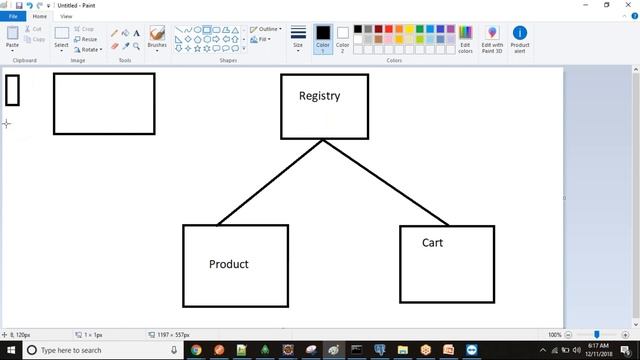Viewport: 640px width, 360px height.
Task: Open the File menu
Action: (x=13, y=16)
